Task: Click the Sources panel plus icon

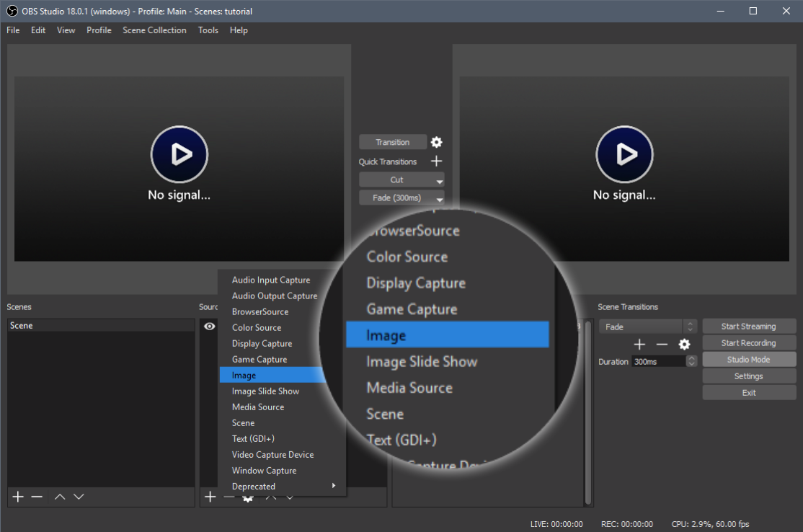Action: click(x=210, y=497)
